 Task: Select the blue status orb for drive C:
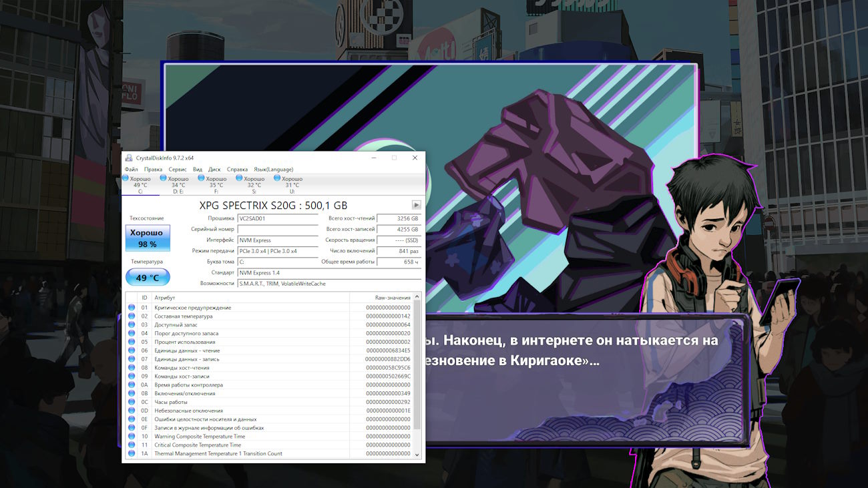(x=126, y=178)
